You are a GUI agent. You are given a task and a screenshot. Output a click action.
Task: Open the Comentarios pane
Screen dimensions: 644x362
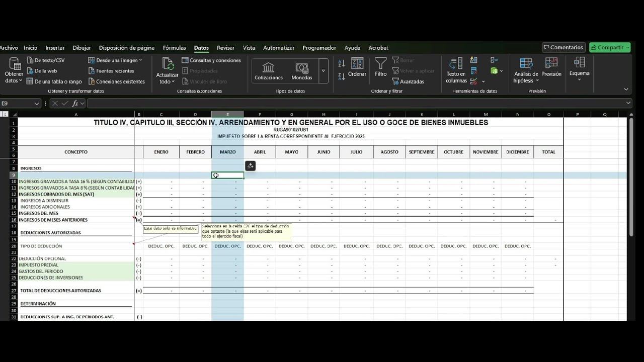tap(564, 47)
